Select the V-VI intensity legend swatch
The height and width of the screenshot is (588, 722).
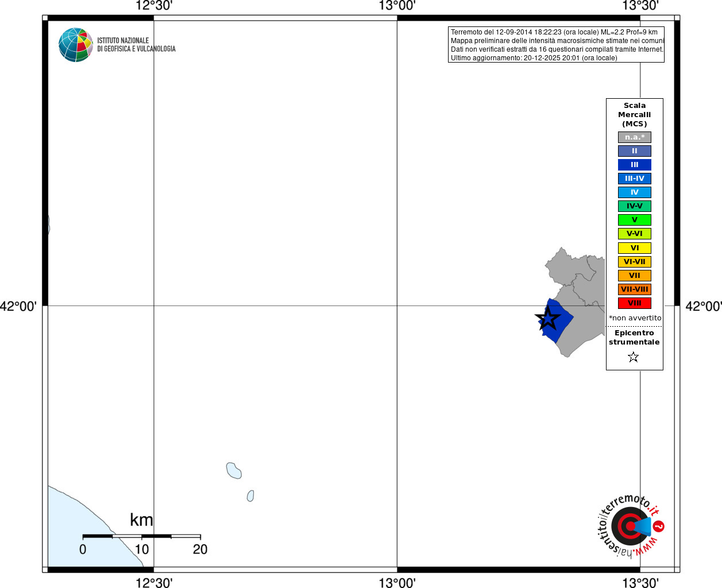[x=635, y=234]
